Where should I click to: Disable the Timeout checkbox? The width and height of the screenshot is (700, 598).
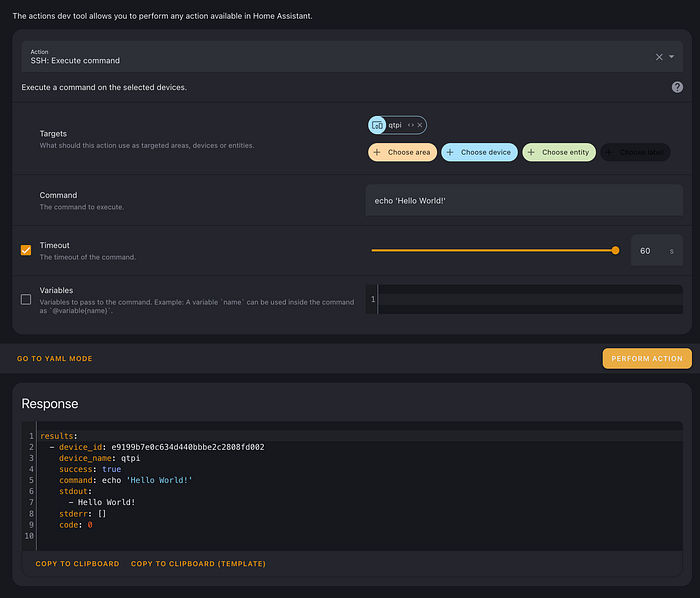26,250
